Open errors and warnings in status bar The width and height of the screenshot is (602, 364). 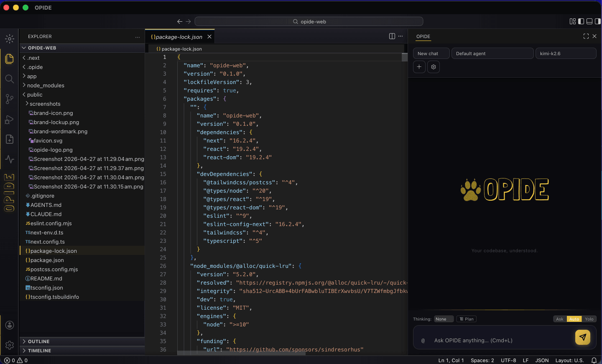pyautogui.click(x=16, y=360)
